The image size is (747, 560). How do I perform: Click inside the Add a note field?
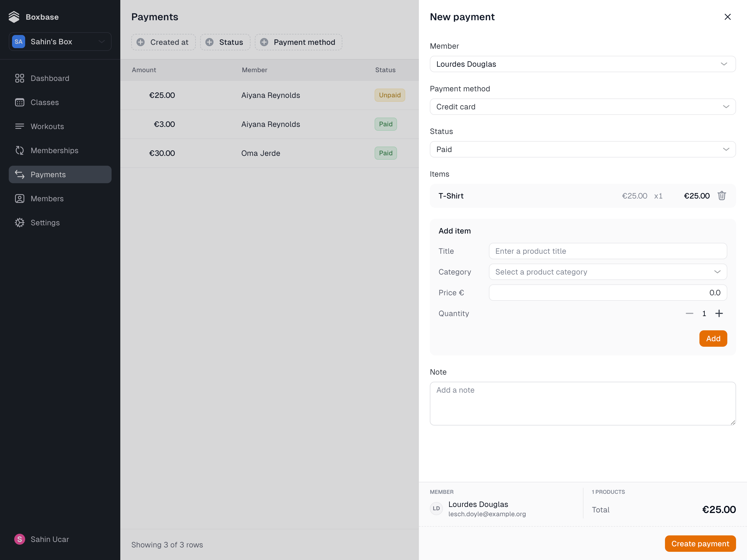point(583,403)
